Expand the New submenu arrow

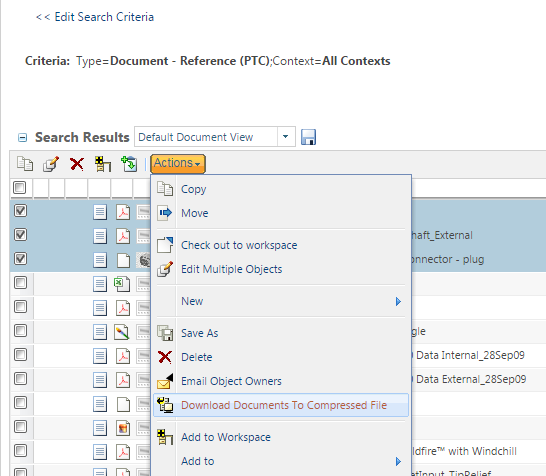398,301
